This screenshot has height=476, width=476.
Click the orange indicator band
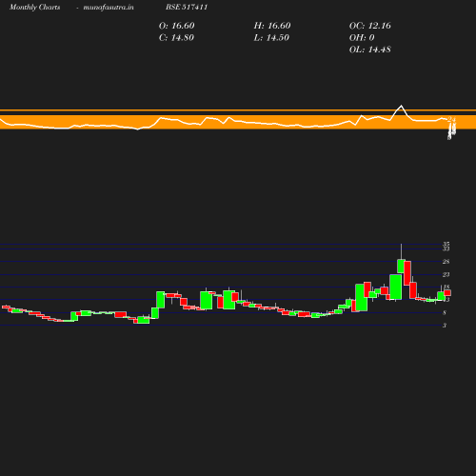[238, 122]
